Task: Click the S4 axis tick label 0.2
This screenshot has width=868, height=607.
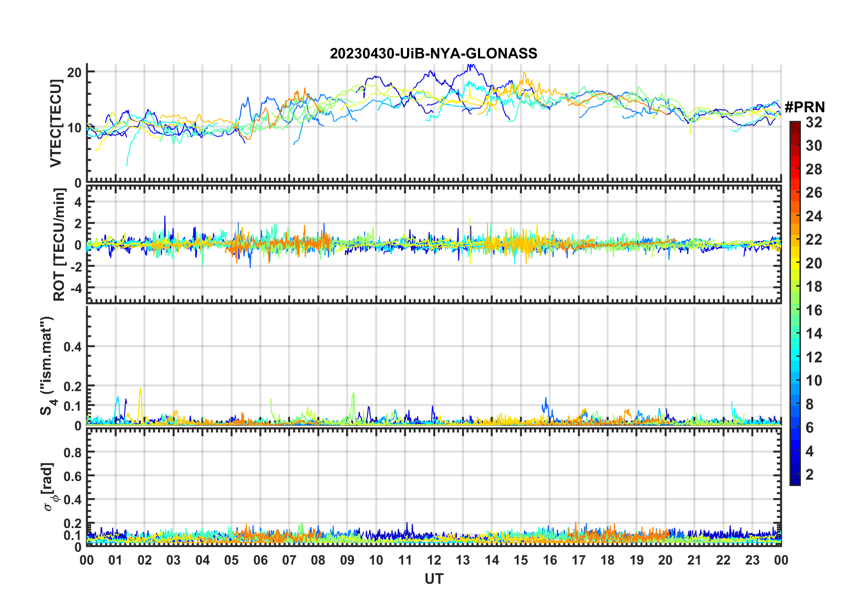Action: pos(73,387)
